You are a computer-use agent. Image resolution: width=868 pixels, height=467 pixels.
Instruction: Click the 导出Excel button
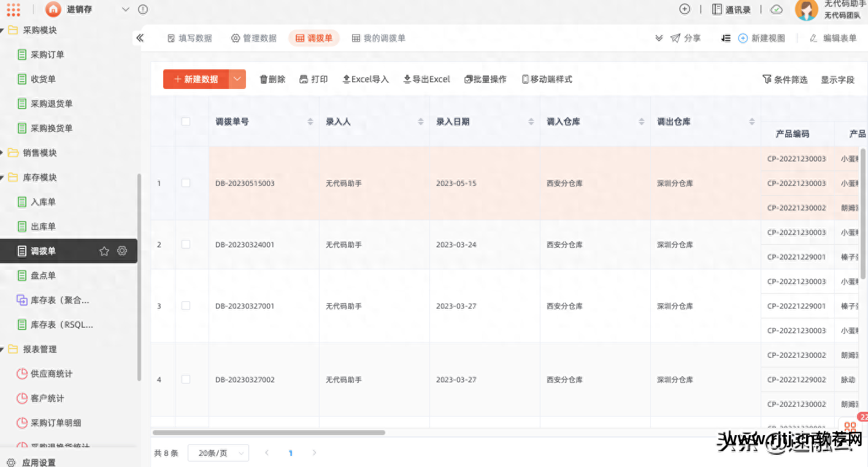(x=427, y=79)
